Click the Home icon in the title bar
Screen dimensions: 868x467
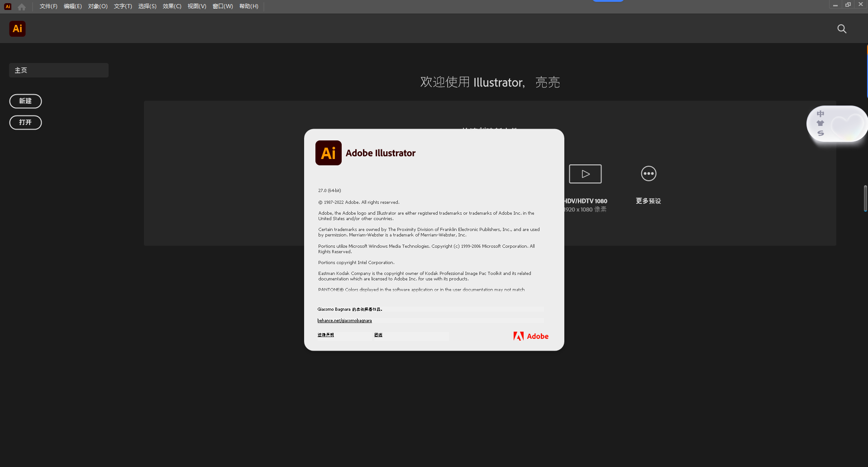click(x=21, y=6)
